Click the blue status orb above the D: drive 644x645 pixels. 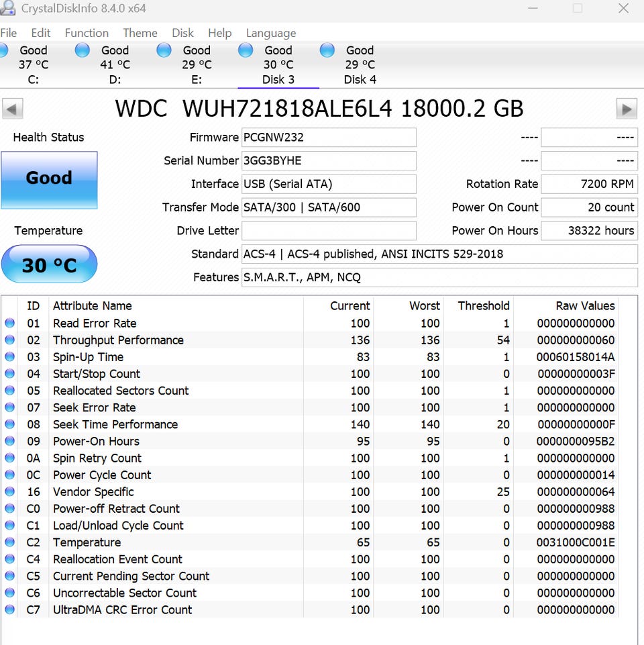point(83,50)
